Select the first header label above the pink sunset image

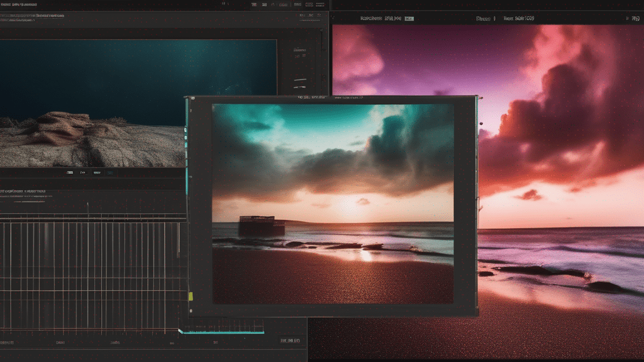(372, 19)
